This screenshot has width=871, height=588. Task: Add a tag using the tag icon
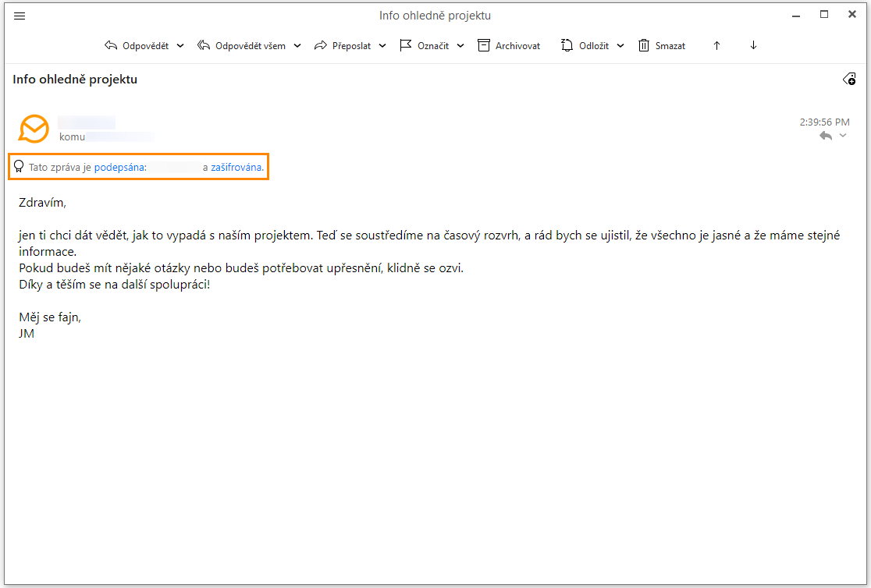(849, 79)
